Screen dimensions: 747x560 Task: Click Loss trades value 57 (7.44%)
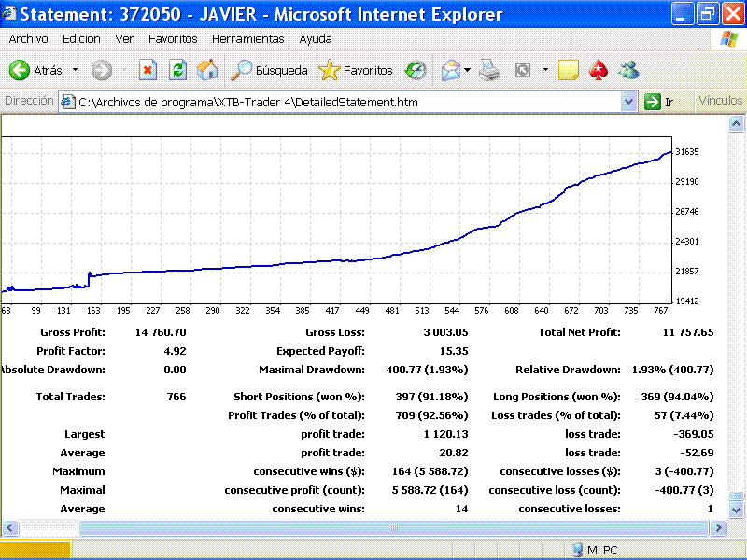(x=684, y=415)
